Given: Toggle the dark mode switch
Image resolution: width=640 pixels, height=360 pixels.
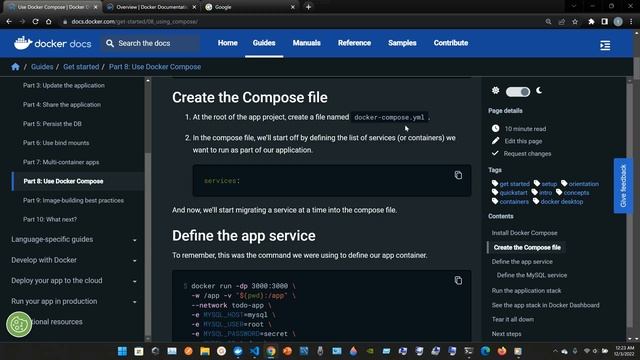Looking at the screenshot, I should tap(518, 92).
